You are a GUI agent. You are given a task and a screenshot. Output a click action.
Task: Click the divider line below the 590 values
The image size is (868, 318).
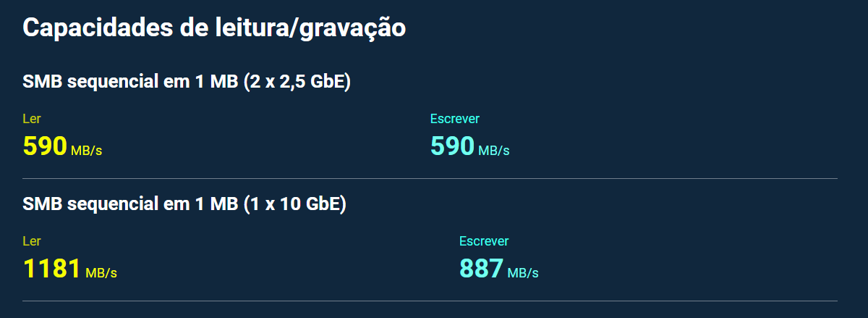pyautogui.click(x=430, y=178)
